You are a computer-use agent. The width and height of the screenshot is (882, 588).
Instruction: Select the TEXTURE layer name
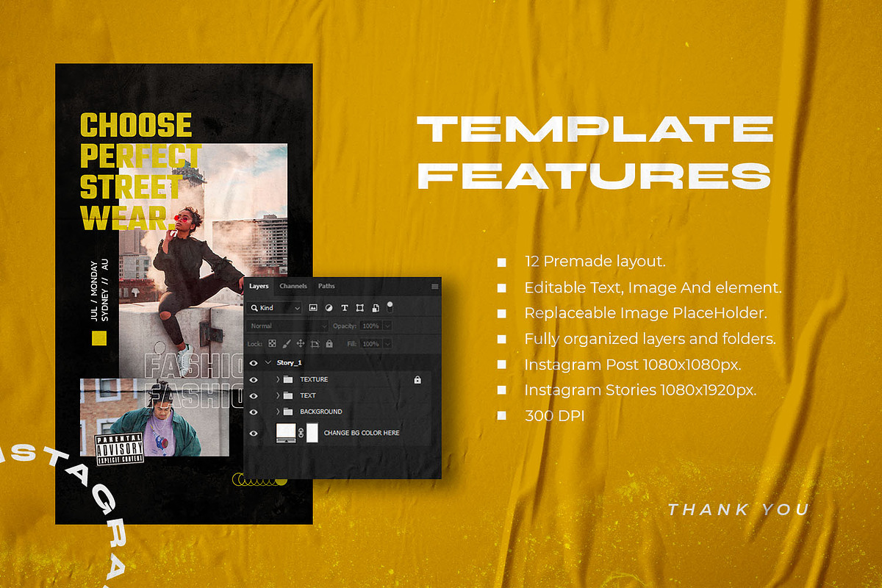click(314, 379)
